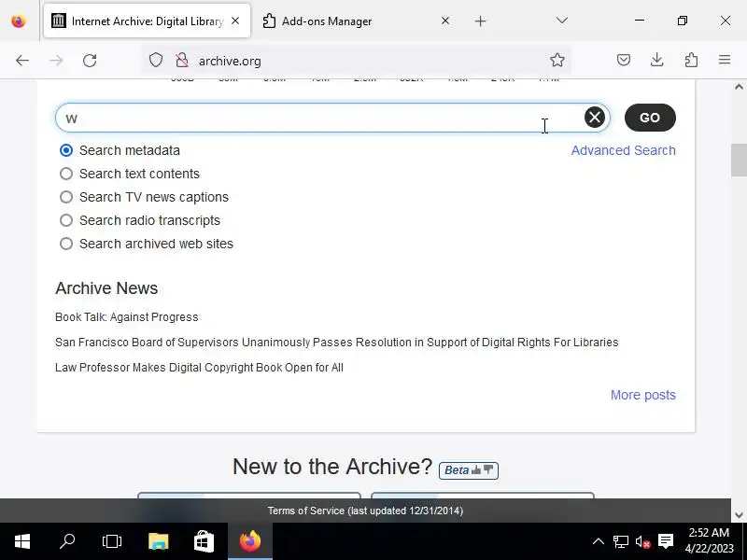Click scrollbar up arrow
This screenshot has height=560, width=747.
pos(739,87)
